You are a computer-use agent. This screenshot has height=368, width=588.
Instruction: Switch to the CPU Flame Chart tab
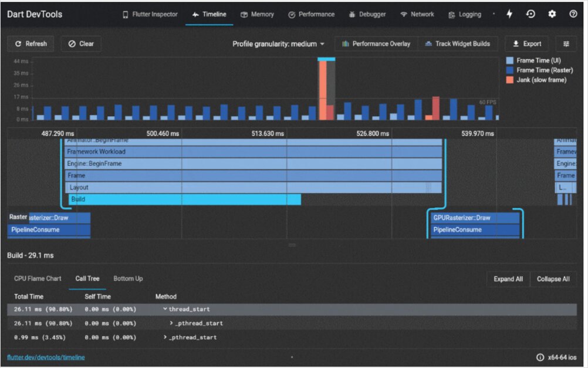37,278
